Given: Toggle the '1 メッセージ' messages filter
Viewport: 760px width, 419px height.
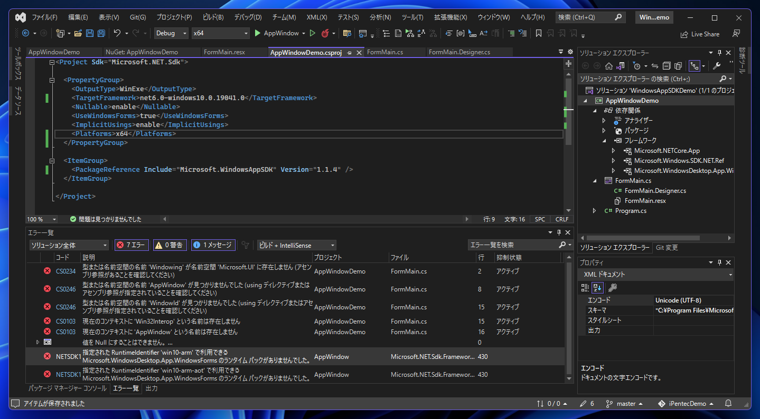Looking at the screenshot, I should [x=213, y=245].
